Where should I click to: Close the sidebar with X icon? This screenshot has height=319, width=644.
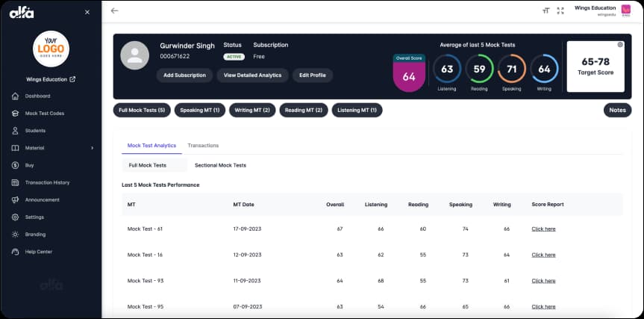(x=87, y=12)
